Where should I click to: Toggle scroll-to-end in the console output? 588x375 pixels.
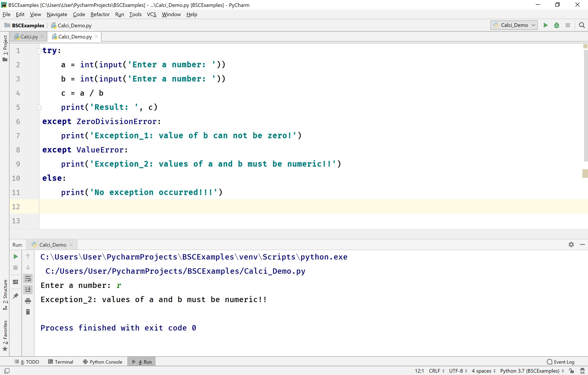pos(28,289)
